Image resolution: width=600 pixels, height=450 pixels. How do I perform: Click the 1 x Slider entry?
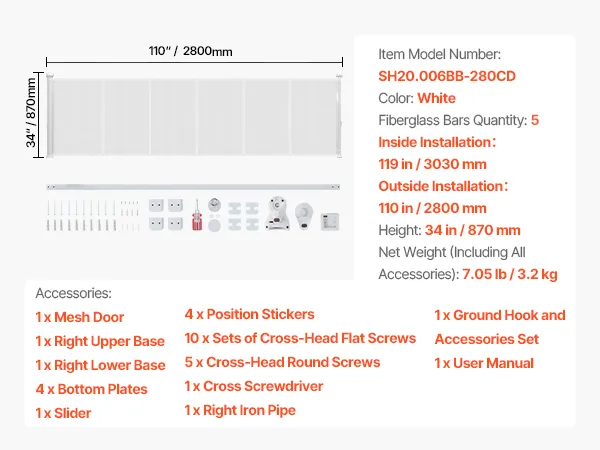[x=63, y=413]
